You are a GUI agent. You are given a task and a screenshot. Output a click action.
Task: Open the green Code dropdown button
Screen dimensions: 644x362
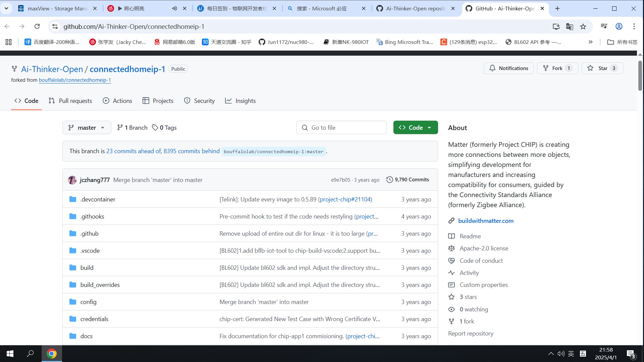416,127
